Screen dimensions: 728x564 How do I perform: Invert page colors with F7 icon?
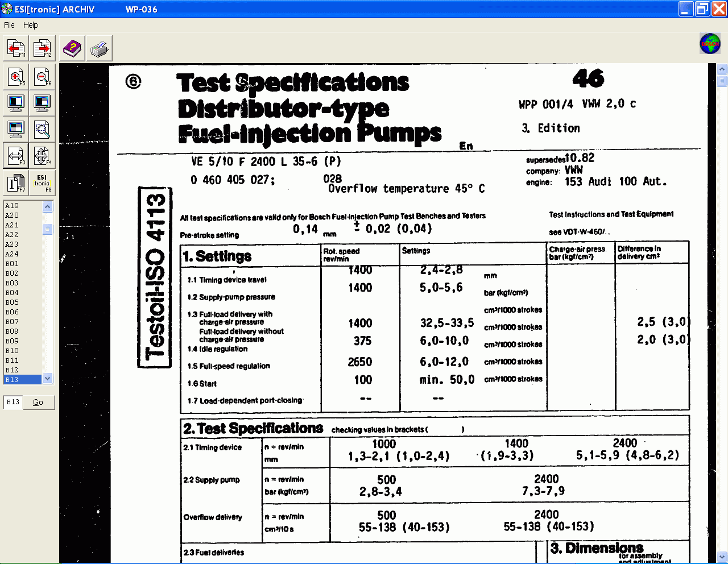click(x=16, y=182)
